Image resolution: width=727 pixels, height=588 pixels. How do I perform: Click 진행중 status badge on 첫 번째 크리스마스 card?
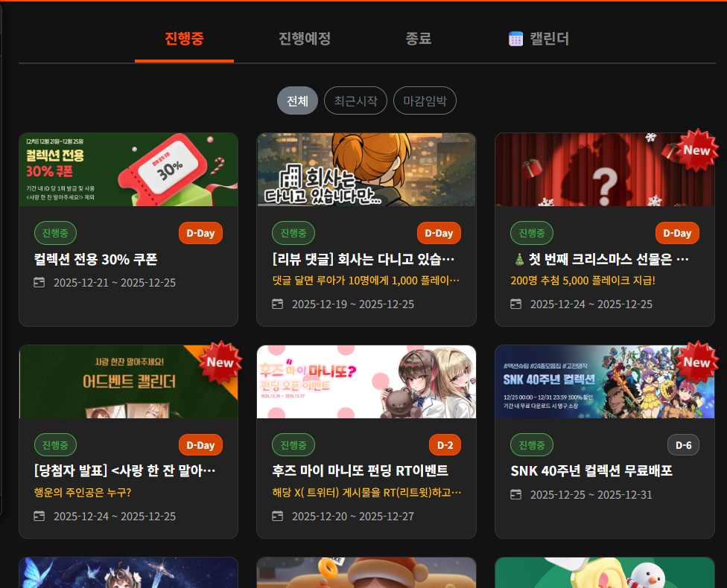tap(532, 233)
